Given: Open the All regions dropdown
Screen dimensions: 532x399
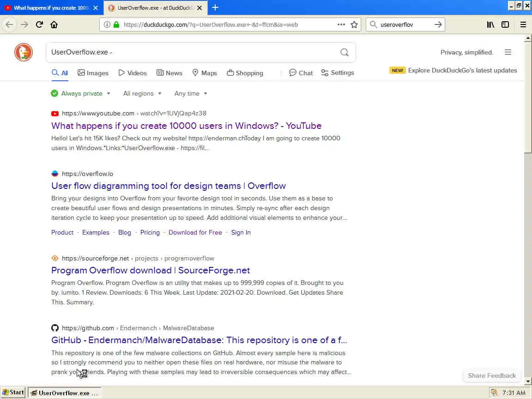Looking at the screenshot, I should tap(142, 93).
